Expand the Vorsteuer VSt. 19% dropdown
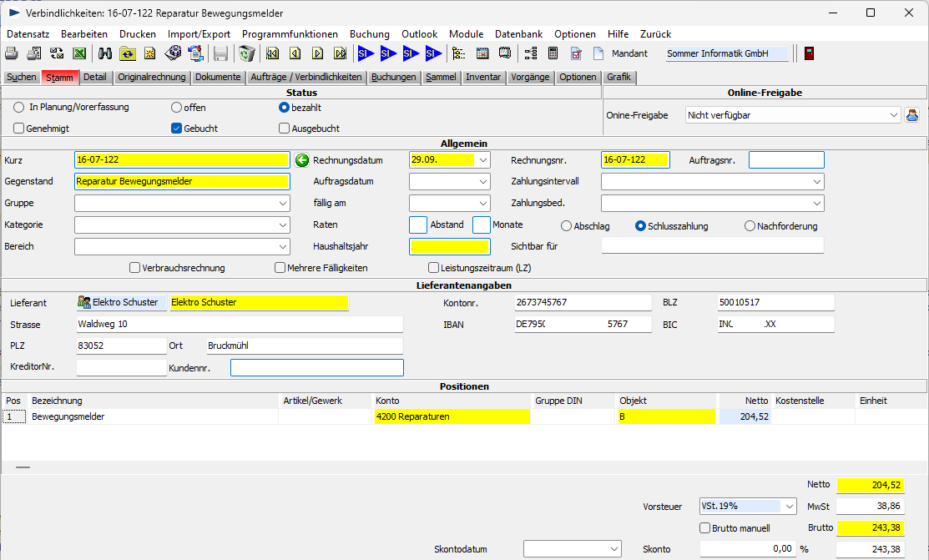 point(790,506)
